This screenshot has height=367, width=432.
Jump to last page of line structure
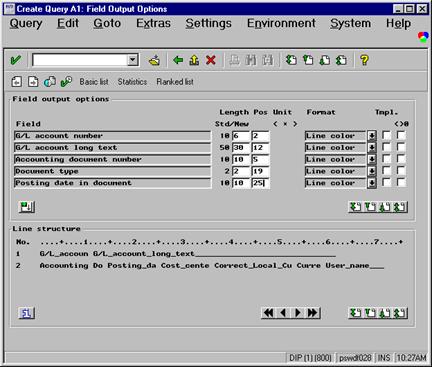point(400,313)
